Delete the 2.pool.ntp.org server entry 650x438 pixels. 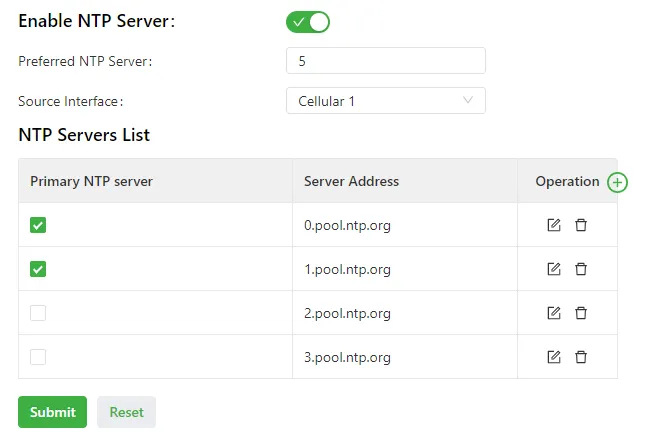click(x=581, y=313)
